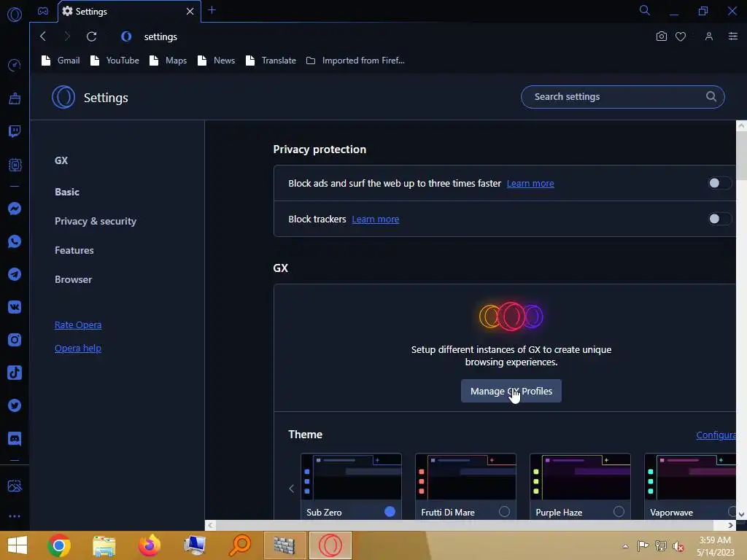Open the GX settings section

coord(61,160)
